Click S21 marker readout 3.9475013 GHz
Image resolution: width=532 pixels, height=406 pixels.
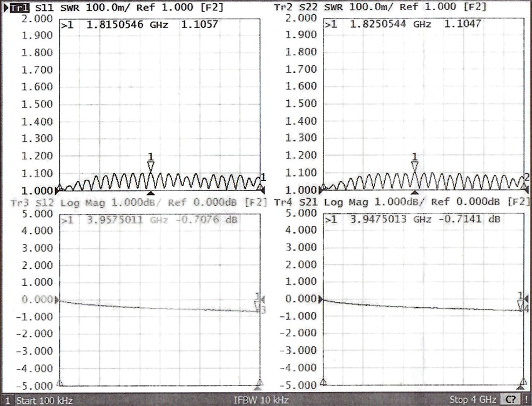(x=387, y=220)
